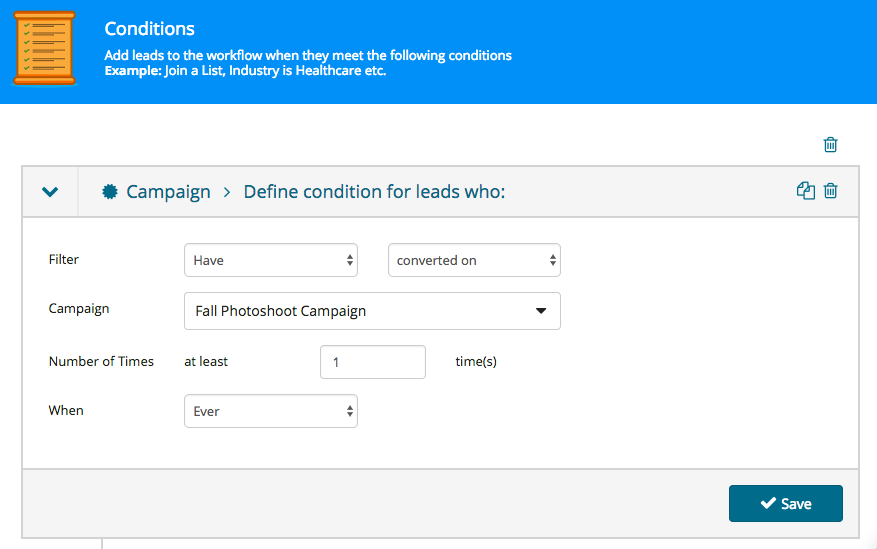Open the When dropdown set to Ever
Screen dimensions: 877x549
[271, 411]
